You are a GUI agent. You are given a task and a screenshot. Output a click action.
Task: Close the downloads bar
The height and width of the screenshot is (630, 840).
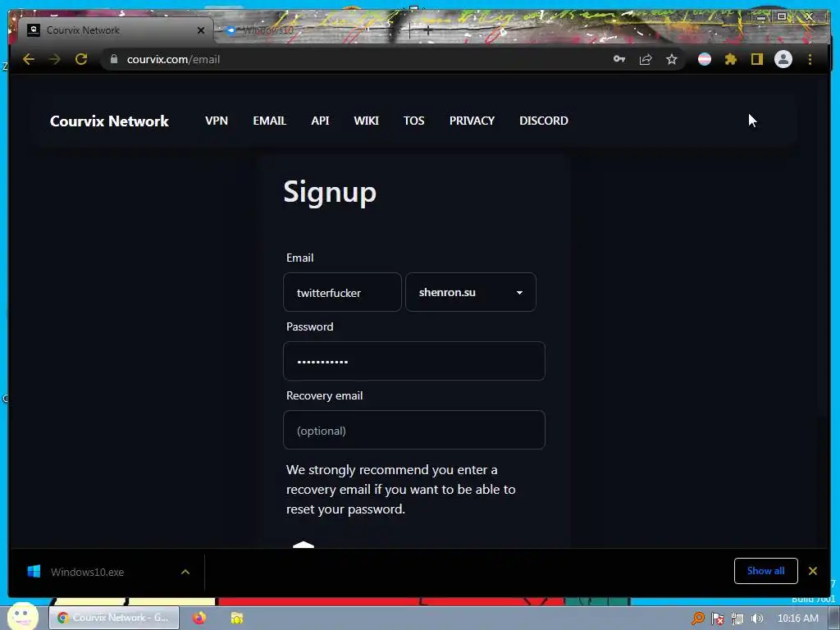coord(813,571)
